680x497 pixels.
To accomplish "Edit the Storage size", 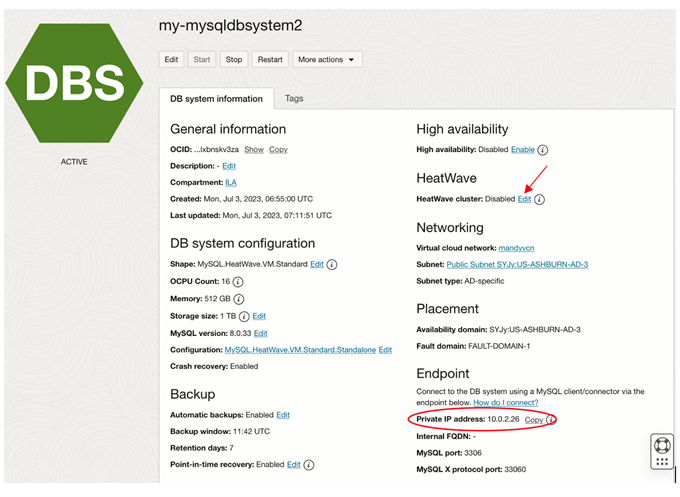I will pyautogui.click(x=259, y=316).
